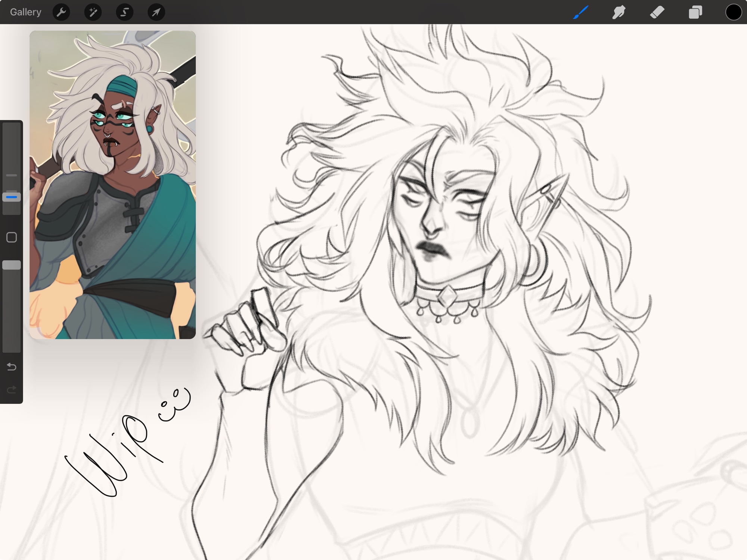The height and width of the screenshot is (560, 747).
Task: Open the Actions wrench menu
Action: pyautogui.click(x=61, y=12)
